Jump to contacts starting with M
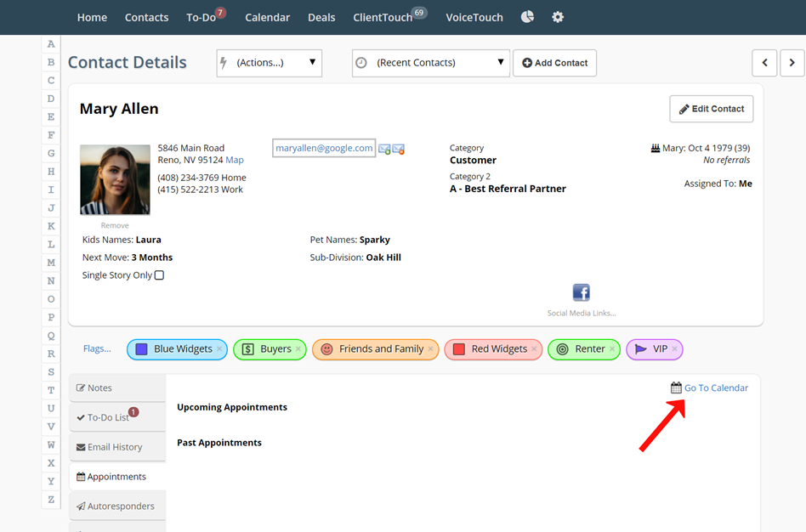The height and width of the screenshot is (532, 806). 51,263
